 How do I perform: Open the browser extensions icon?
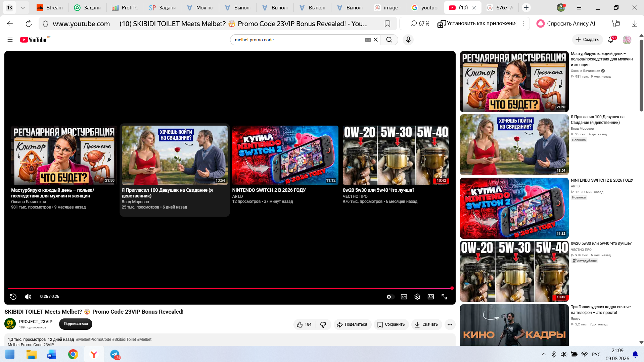(616, 24)
